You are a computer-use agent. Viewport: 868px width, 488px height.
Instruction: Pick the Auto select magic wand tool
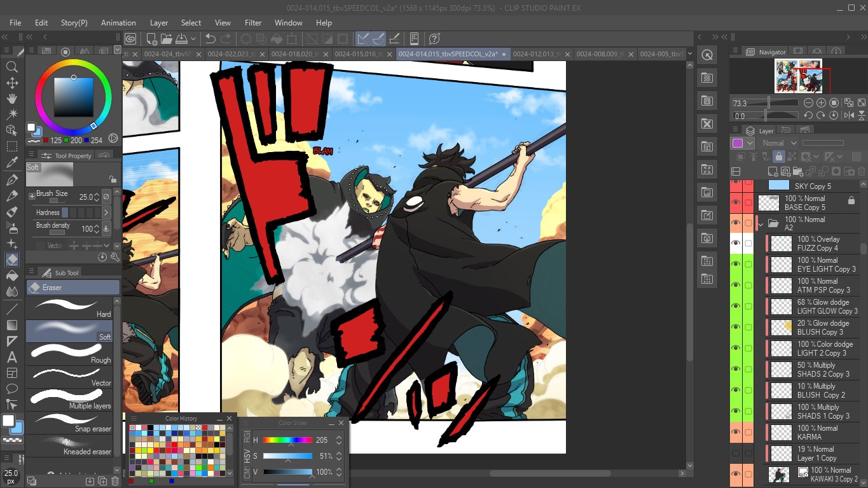pyautogui.click(x=11, y=115)
